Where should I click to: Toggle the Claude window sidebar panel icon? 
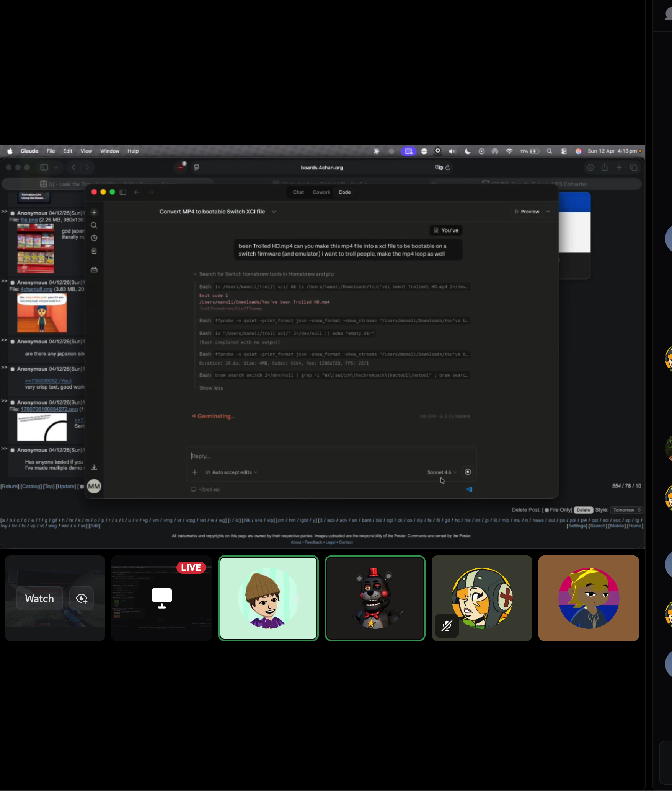click(123, 192)
